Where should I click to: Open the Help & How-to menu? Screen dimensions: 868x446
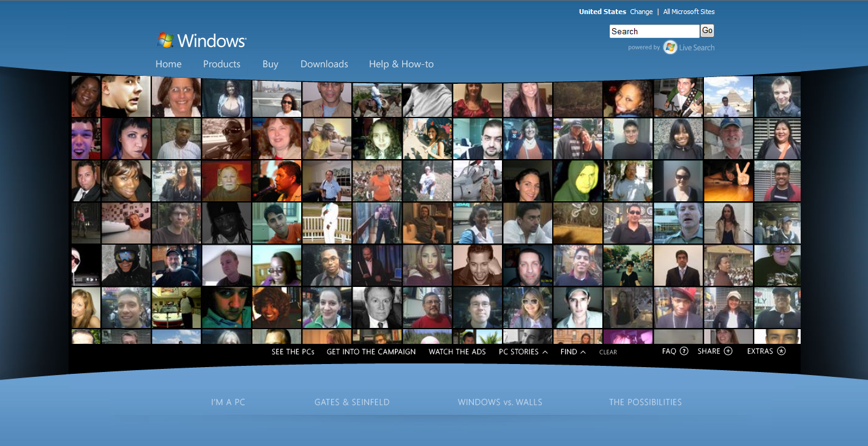[x=401, y=64]
